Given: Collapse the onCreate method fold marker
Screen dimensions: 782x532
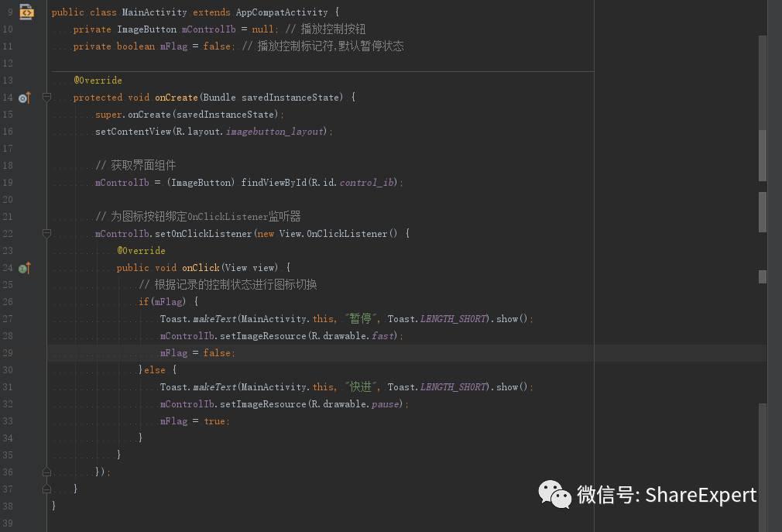Looking at the screenshot, I should click(x=46, y=97).
